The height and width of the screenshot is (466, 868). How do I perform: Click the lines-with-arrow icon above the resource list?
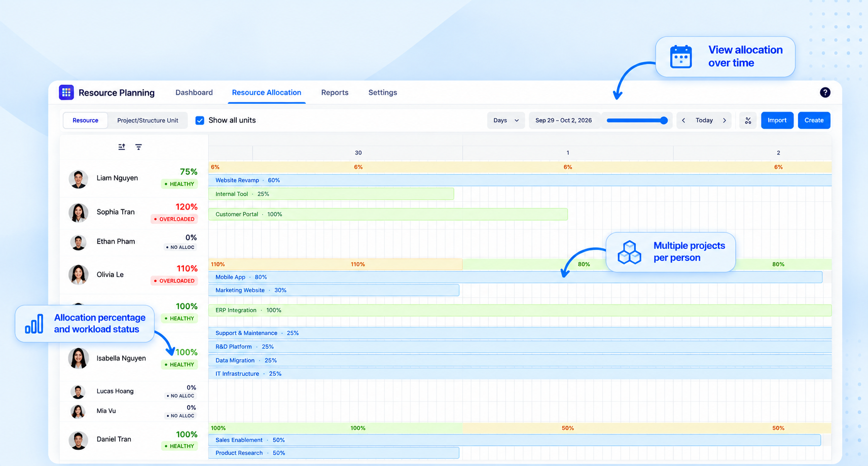[x=122, y=147]
